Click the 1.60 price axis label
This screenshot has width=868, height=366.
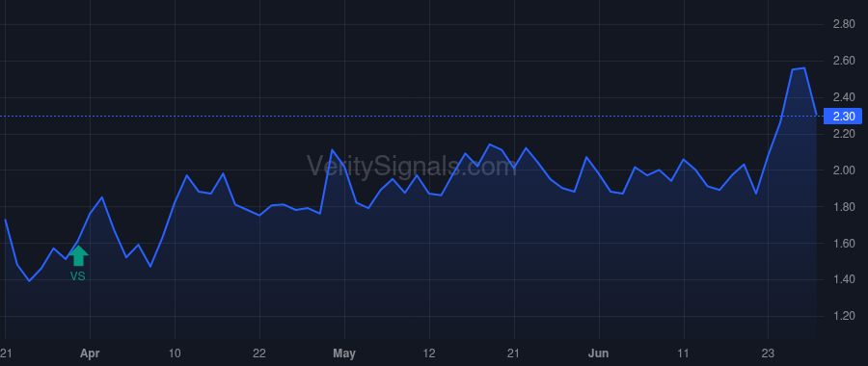pyautogui.click(x=844, y=244)
